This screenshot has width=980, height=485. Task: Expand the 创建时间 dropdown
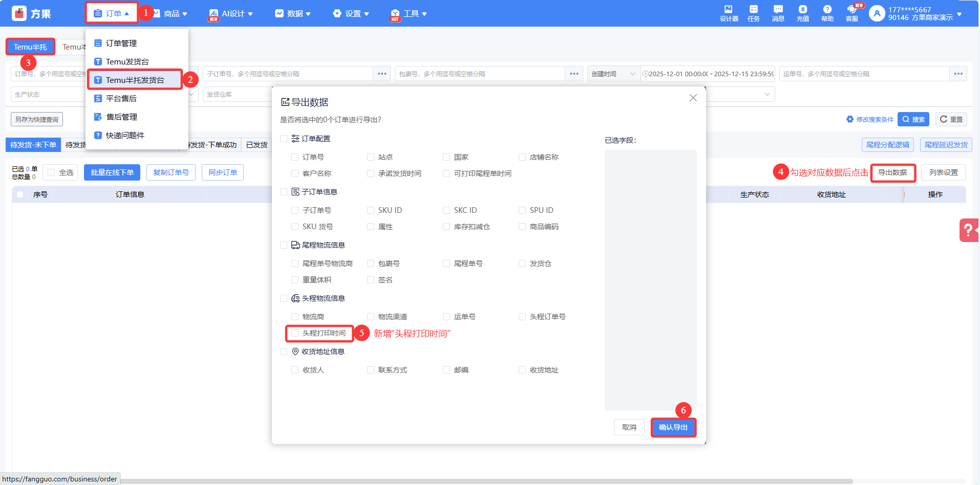tap(613, 74)
